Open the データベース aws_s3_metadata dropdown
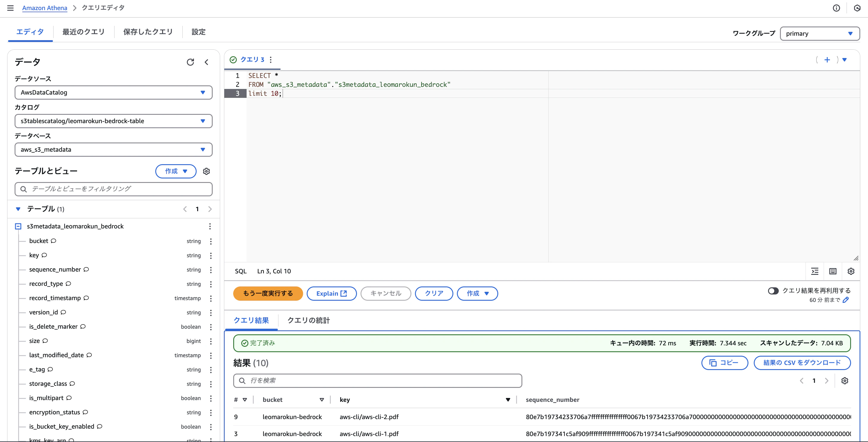 point(113,150)
